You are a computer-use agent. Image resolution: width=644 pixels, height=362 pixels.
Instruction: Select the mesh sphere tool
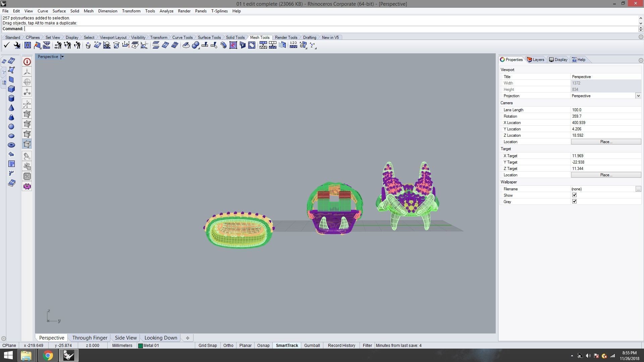tap(11, 126)
